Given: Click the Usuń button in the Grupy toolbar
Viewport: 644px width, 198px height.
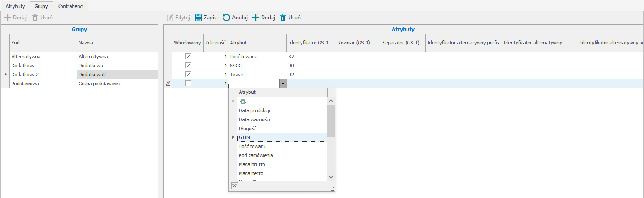Looking at the screenshot, I should point(42,18).
